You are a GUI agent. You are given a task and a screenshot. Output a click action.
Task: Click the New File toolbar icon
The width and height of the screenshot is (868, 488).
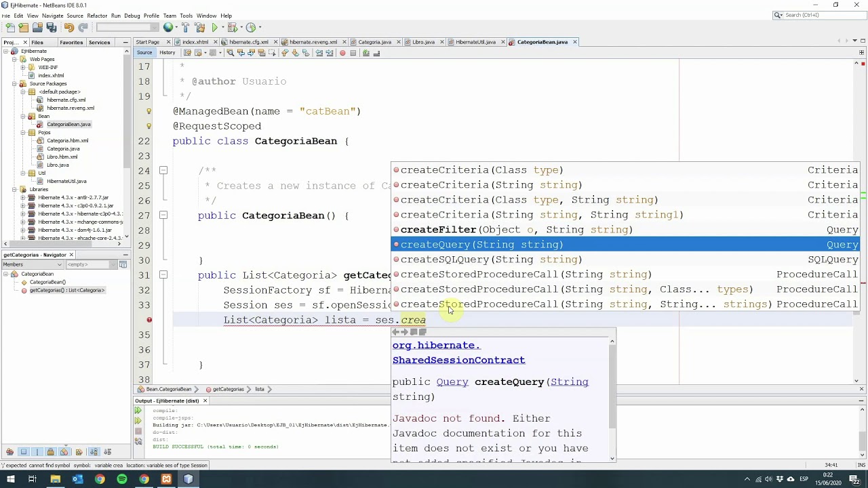coord(10,28)
